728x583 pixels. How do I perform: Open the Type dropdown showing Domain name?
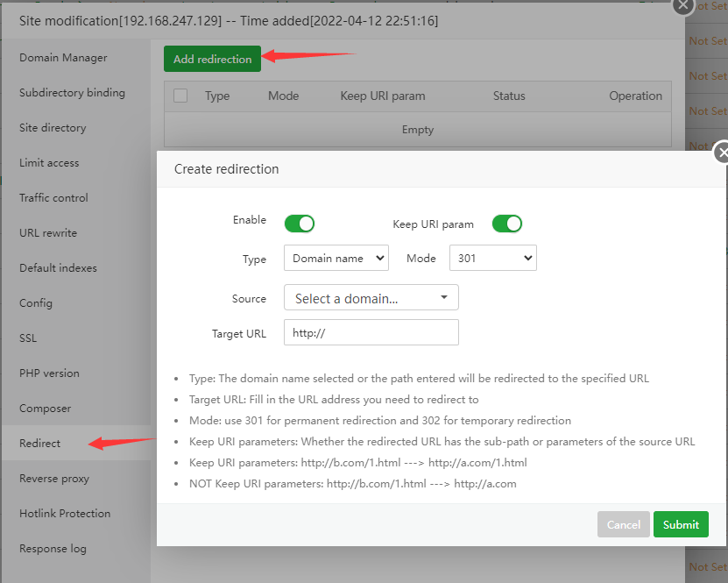336,258
